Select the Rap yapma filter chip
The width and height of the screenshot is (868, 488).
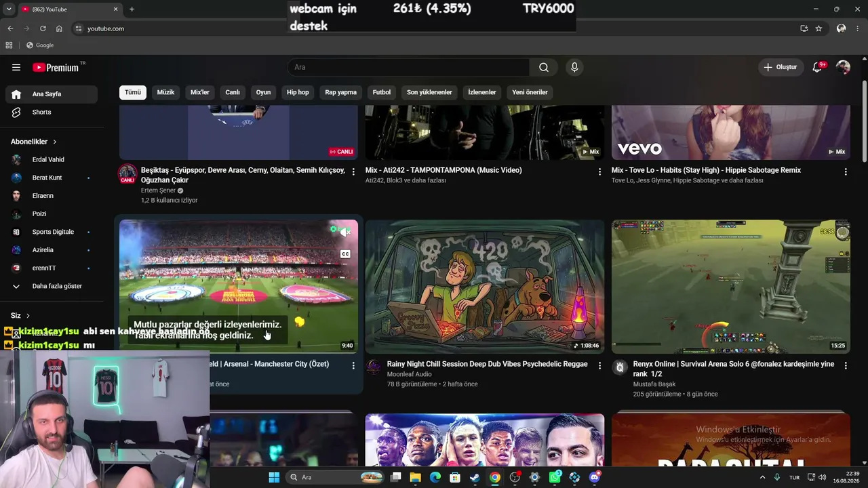point(341,92)
